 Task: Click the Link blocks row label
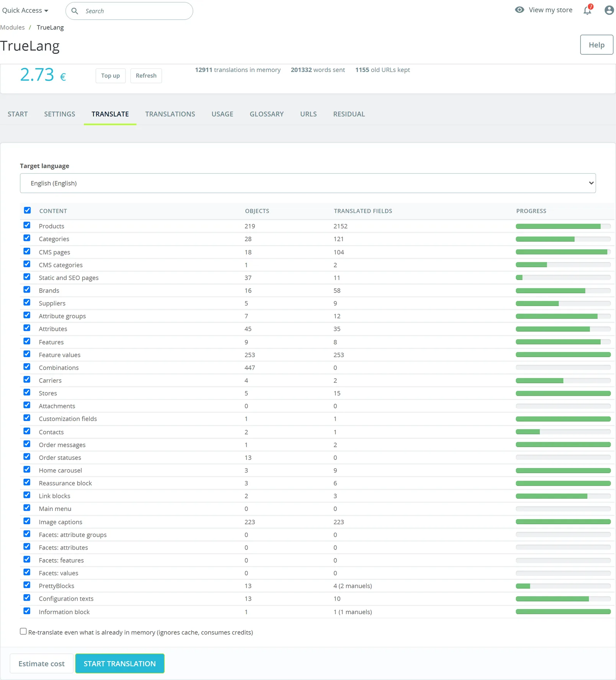(55, 496)
